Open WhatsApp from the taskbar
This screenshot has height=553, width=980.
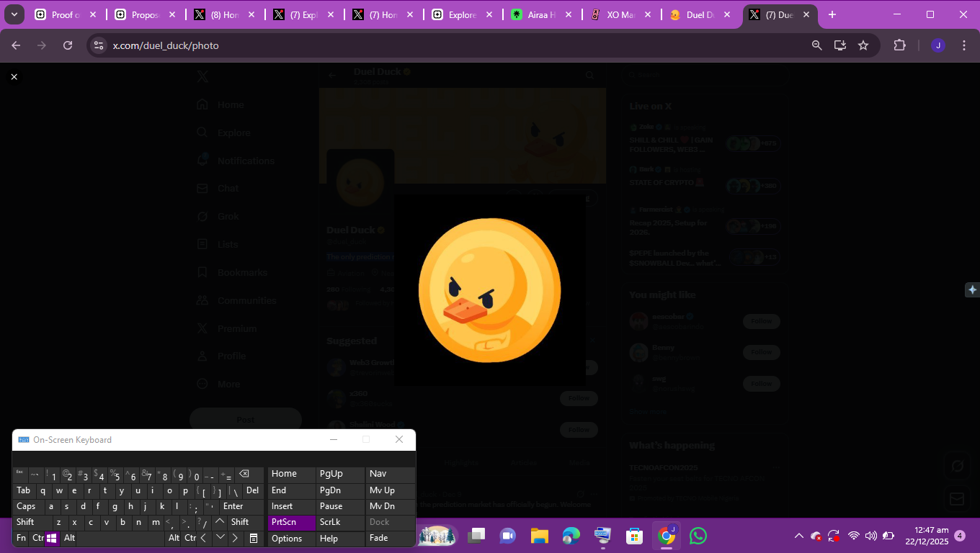point(698,536)
